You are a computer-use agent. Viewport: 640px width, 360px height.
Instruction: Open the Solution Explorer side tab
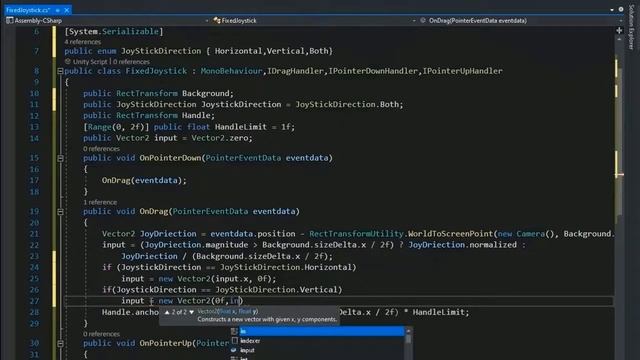click(632, 27)
